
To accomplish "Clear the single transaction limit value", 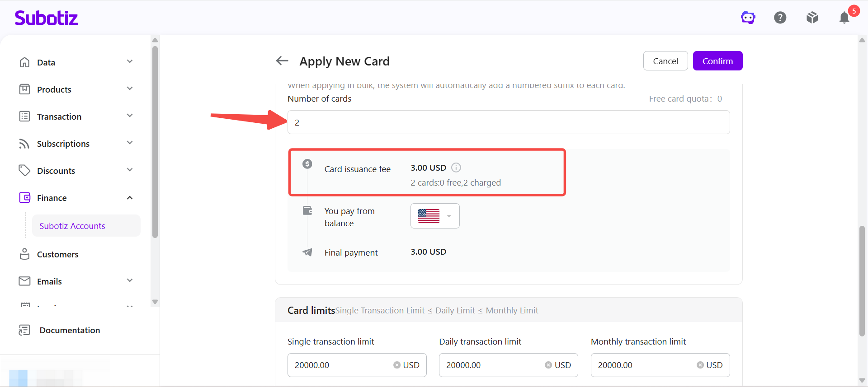I will point(397,365).
